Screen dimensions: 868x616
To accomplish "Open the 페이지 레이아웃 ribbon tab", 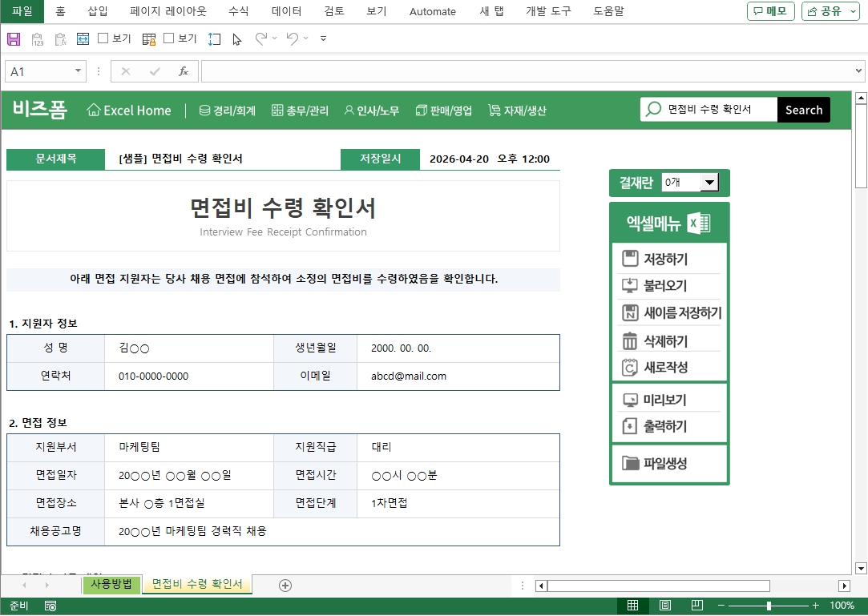I will 168,11.
